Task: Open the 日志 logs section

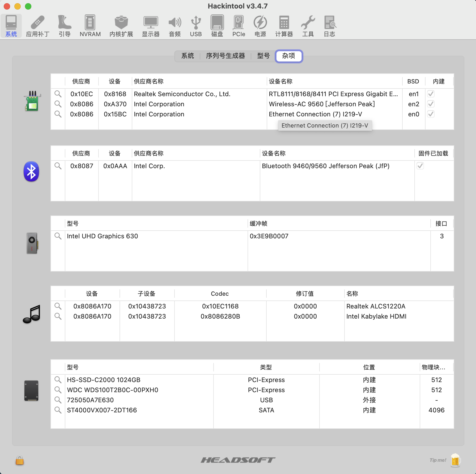Action: click(x=329, y=26)
